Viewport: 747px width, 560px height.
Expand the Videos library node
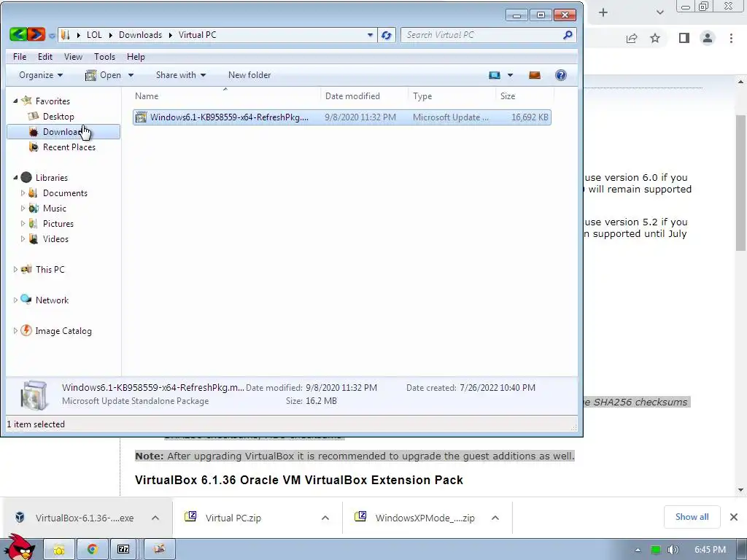pos(23,238)
